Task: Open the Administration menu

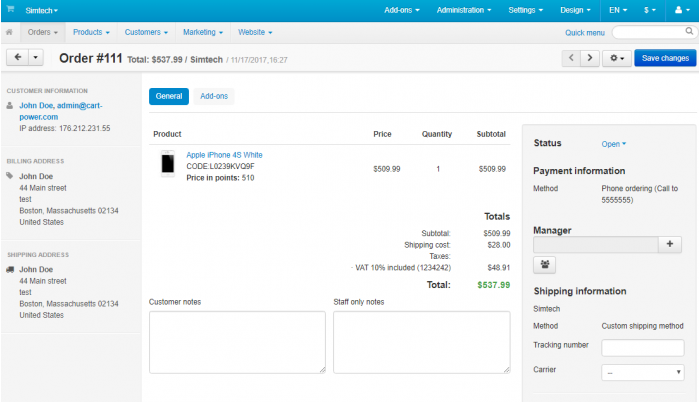Action: pyautogui.click(x=464, y=10)
